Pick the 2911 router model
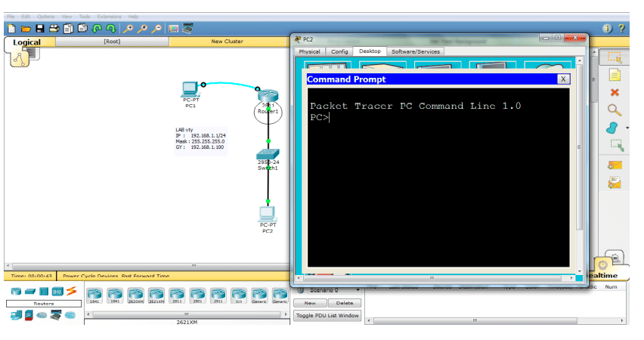Viewport: 644px width, 340px height. (x=218, y=295)
